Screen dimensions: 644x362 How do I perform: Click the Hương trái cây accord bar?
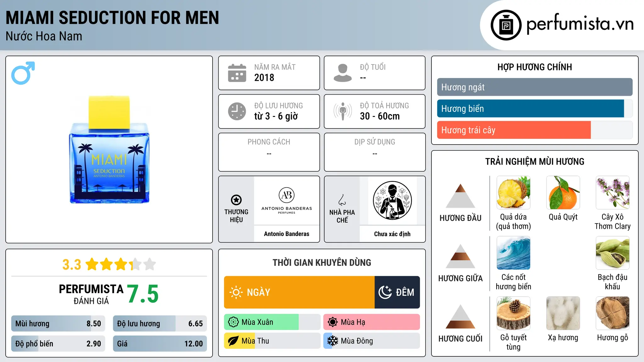pos(535,130)
